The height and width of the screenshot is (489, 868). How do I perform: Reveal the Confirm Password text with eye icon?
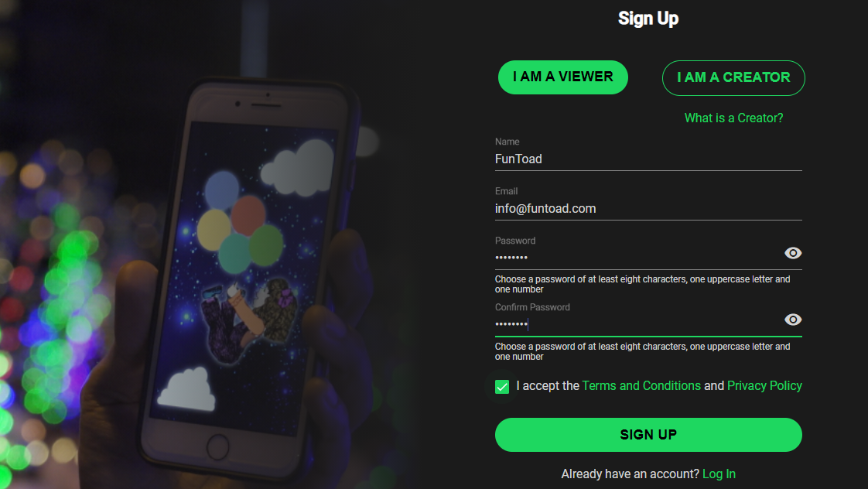pyautogui.click(x=793, y=320)
